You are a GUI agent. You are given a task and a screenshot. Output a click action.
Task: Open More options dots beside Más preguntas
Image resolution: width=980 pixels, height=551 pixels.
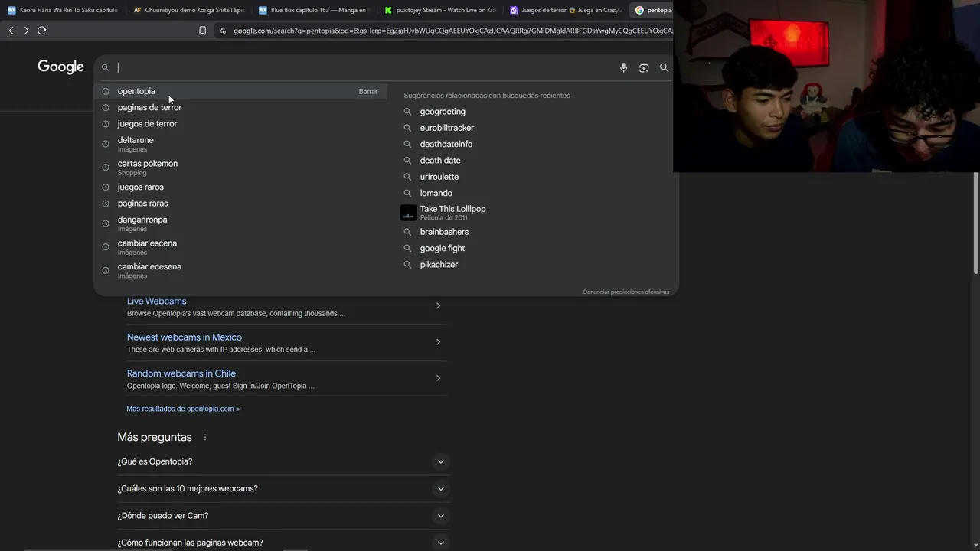204,438
